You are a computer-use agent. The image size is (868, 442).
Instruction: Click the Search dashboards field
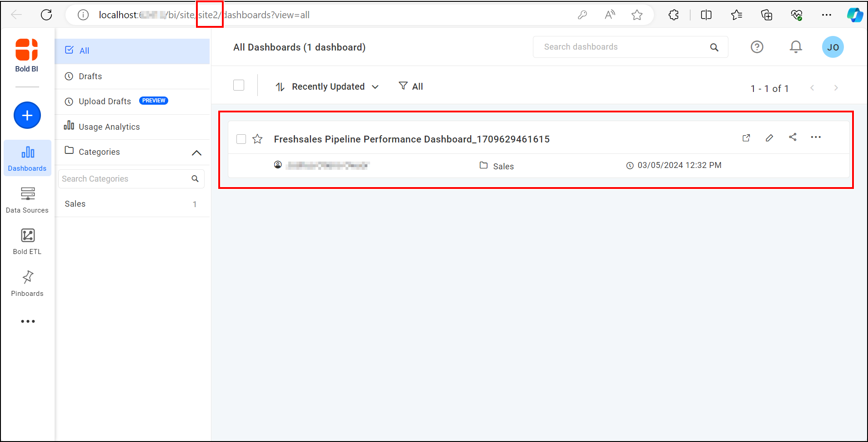623,47
